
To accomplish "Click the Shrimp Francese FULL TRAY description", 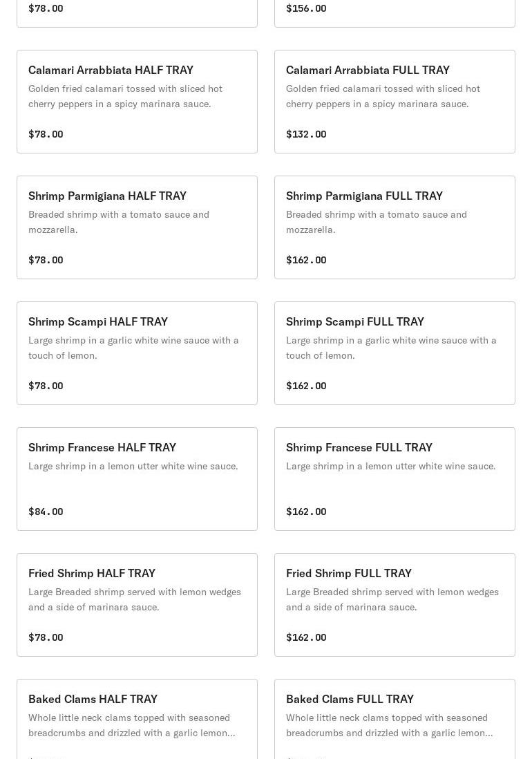I will [390, 466].
